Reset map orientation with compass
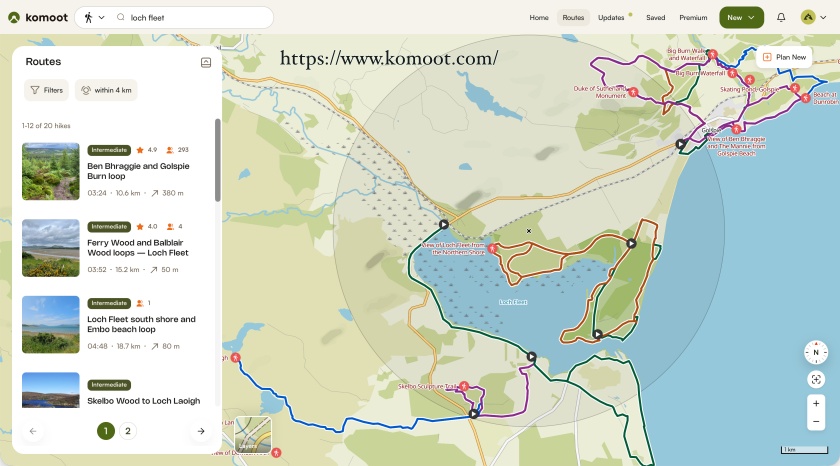 (x=816, y=352)
